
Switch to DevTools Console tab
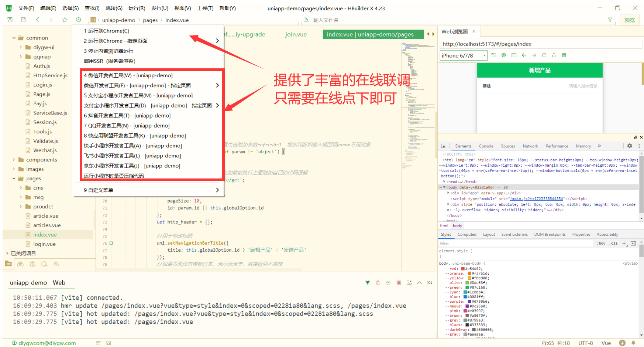486,146
